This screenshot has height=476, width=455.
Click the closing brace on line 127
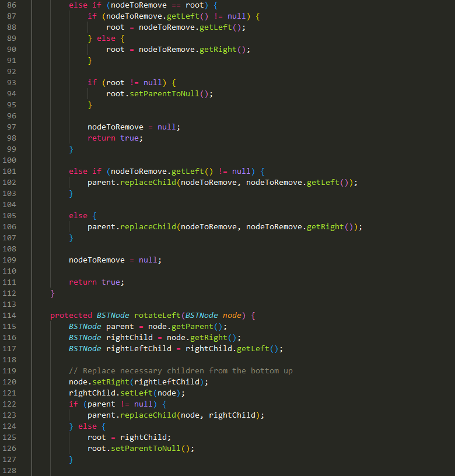pyautogui.click(x=71, y=460)
